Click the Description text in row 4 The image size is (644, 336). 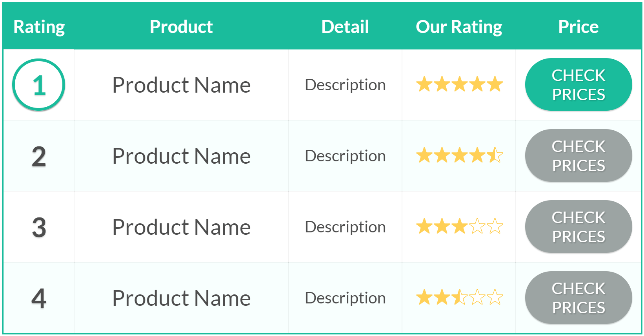point(345,298)
